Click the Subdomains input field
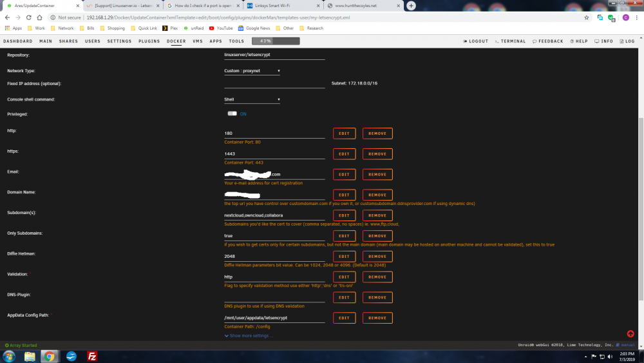 pos(274,215)
